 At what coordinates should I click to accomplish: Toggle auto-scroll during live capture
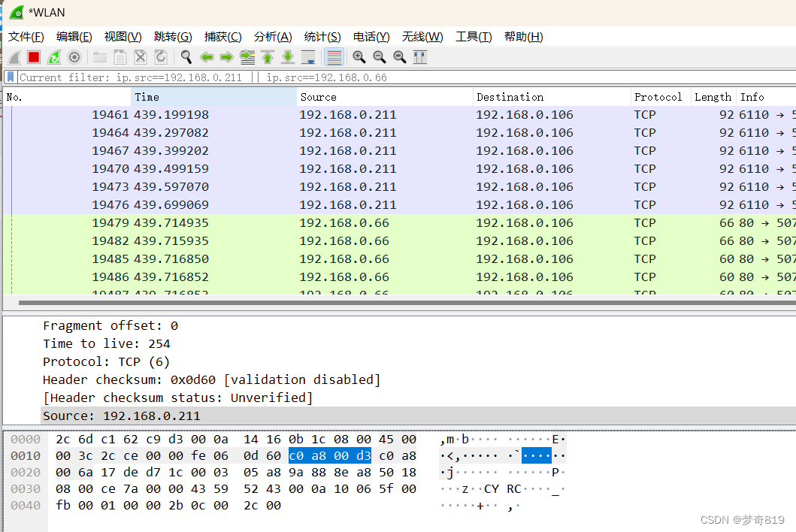310,57
